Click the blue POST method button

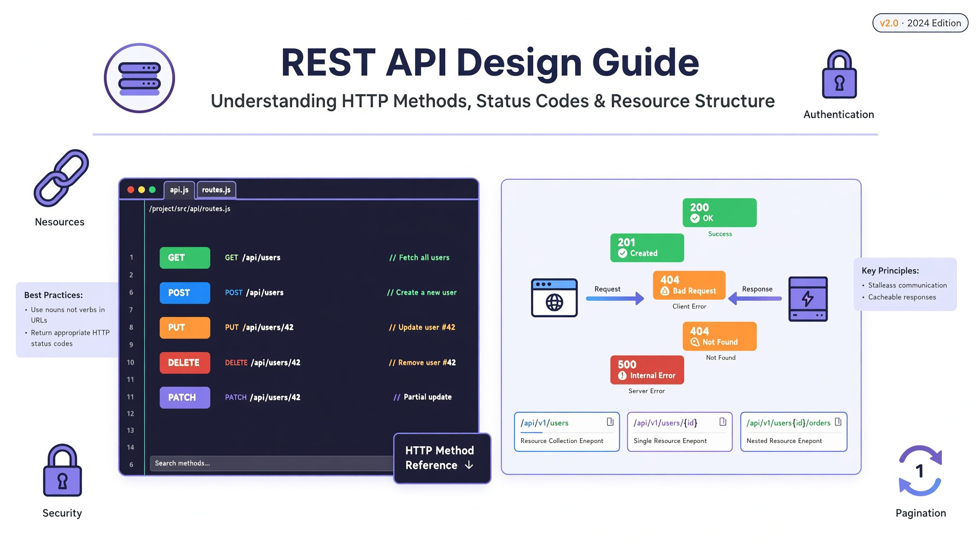pos(185,293)
